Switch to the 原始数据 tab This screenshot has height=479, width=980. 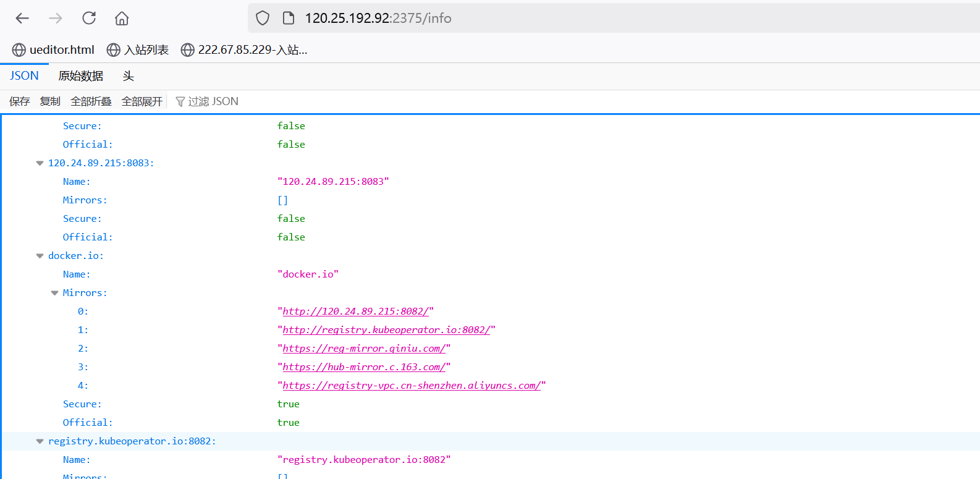coord(80,76)
